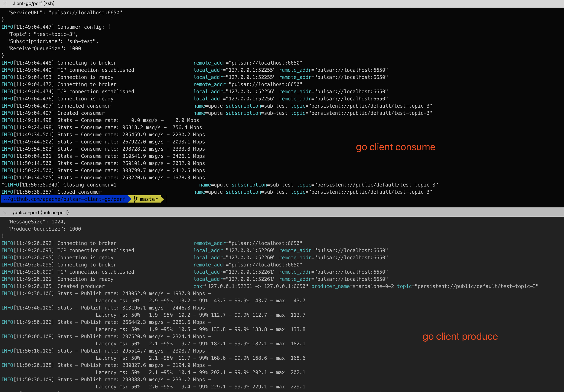Click the ServiceURL pulsar://localhost:6650 value
Viewport: 564px width, 392px height.
85,12
